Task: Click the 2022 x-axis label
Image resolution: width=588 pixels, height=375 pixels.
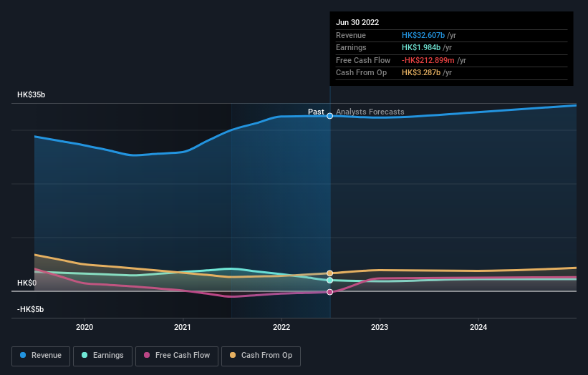Action: pyautogui.click(x=281, y=328)
